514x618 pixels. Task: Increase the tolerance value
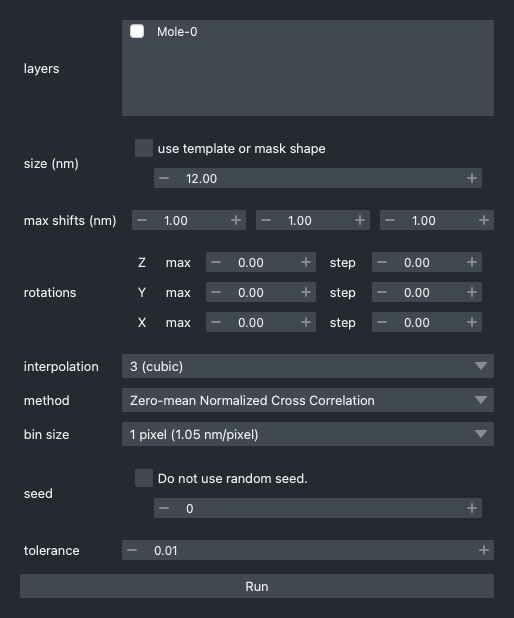pyautogui.click(x=484, y=550)
